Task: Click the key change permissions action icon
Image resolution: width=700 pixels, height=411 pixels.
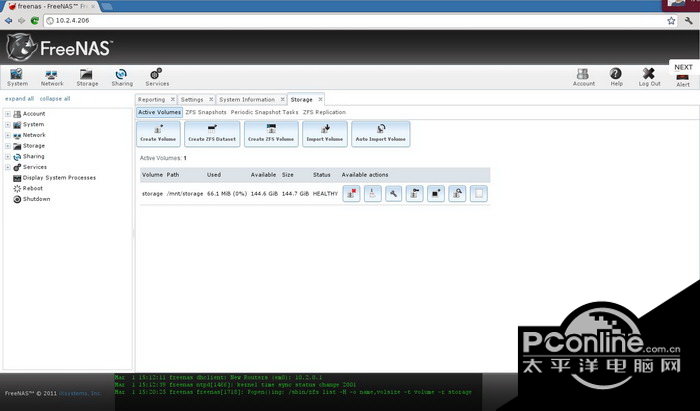Action: pyautogui.click(x=415, y=194)
